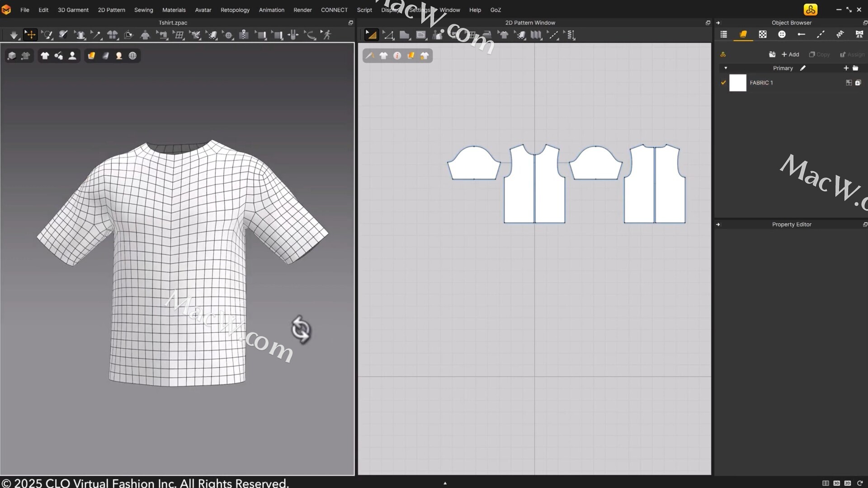
Task: Toggle show garment in 3D window
Action: [45, 56]
